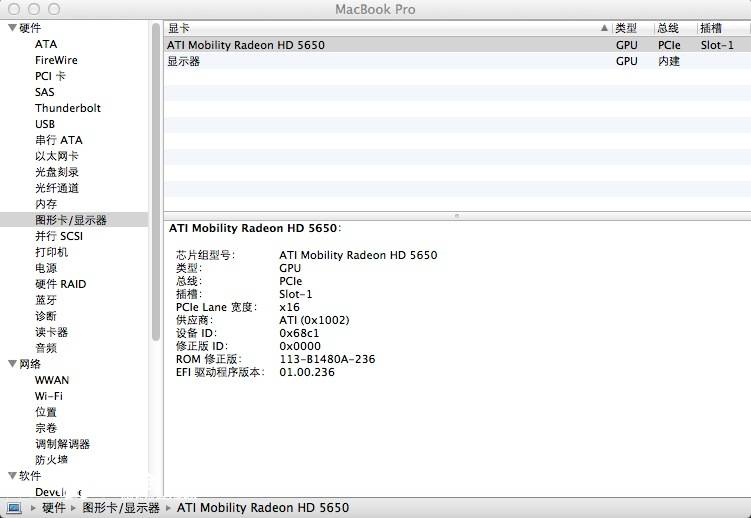Open 串行 ATA sidebar entry
Image resolution: width=751 pixels, height=518 pixels.
[x=58, y=140]
